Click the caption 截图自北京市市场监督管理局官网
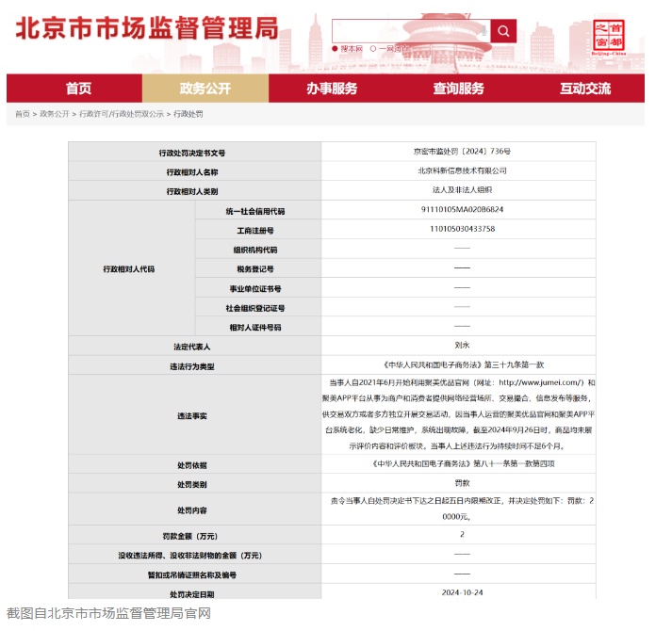The width and height of the screenshot is (672, 631). [x=108, y=613]
